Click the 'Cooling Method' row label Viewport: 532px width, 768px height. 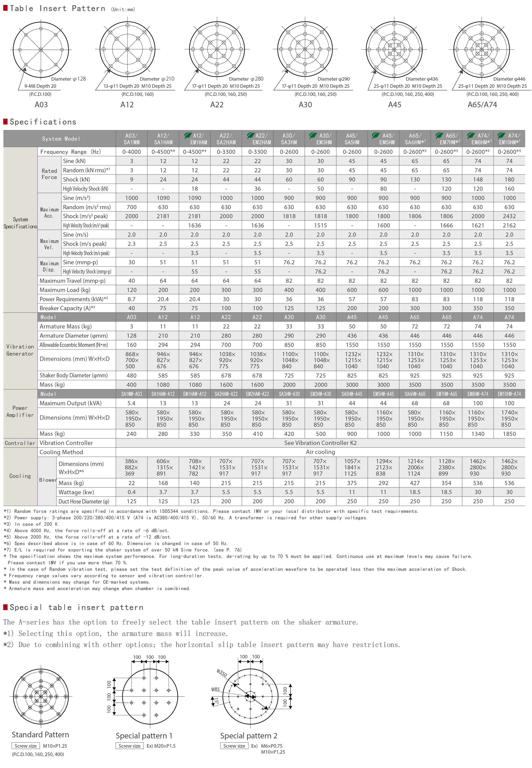pyautogui.click(x=61, y=452)
